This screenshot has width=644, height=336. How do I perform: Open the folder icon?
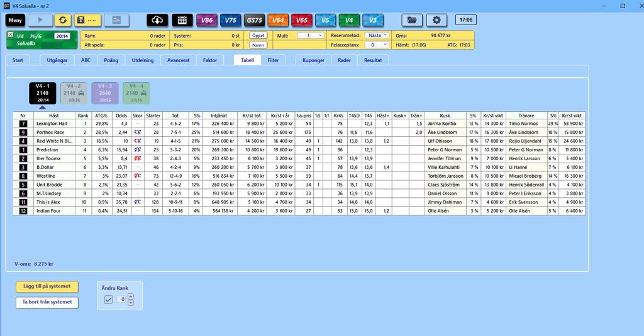[x=412, y=20]
